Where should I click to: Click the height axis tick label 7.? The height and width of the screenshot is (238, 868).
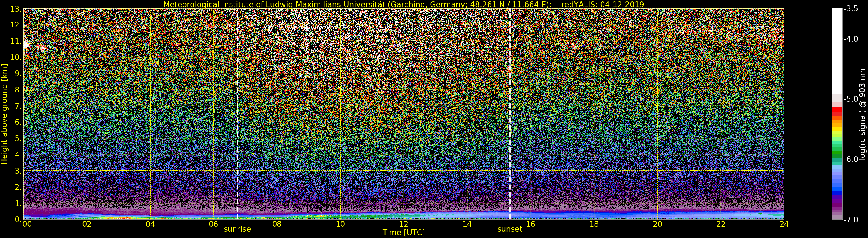pos(18,106)
